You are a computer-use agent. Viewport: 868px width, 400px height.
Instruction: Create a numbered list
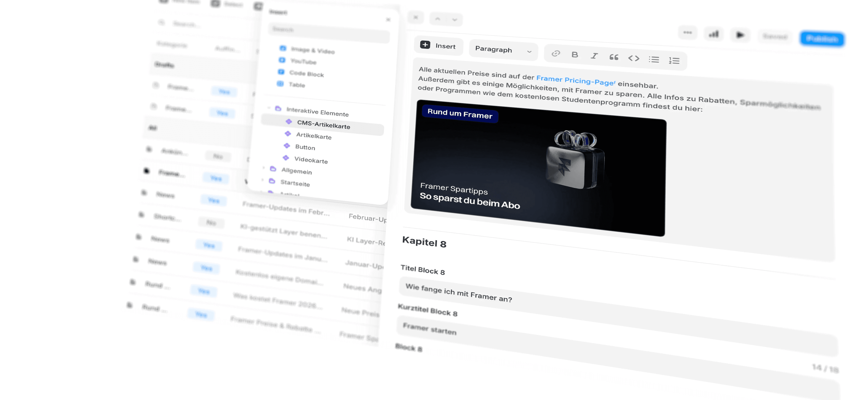click(674, 61)
